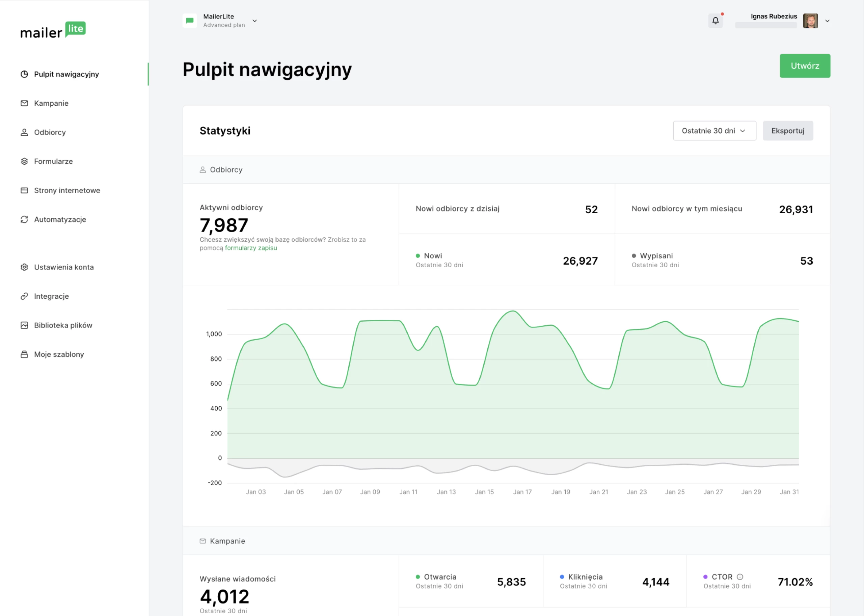Click Ignas Rubezius profile avatar
This screenshot has height=616, width=864.
[810, 21]
